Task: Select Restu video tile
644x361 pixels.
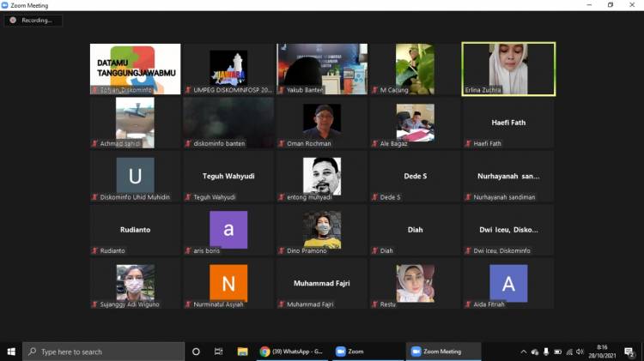Action: pos(416,284)
